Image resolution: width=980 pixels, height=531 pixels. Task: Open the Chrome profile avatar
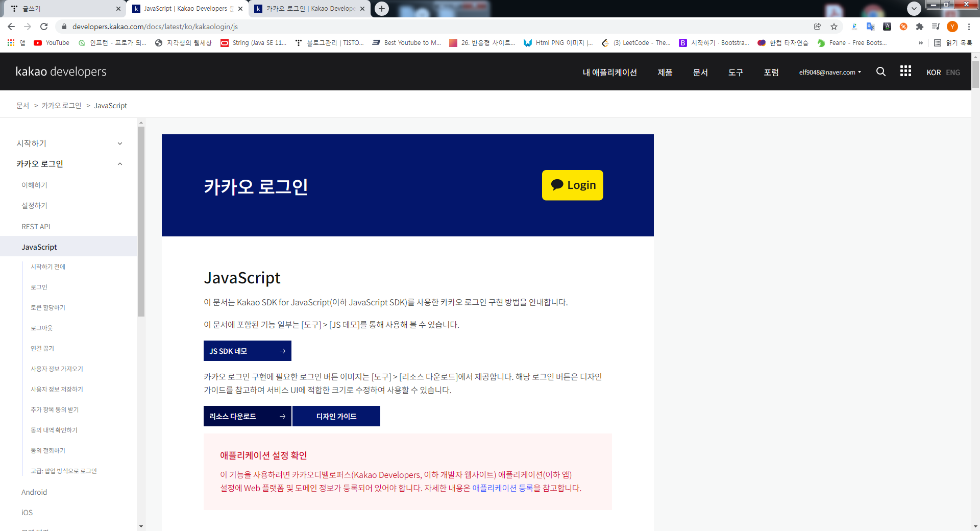click(x=952, y=27)
